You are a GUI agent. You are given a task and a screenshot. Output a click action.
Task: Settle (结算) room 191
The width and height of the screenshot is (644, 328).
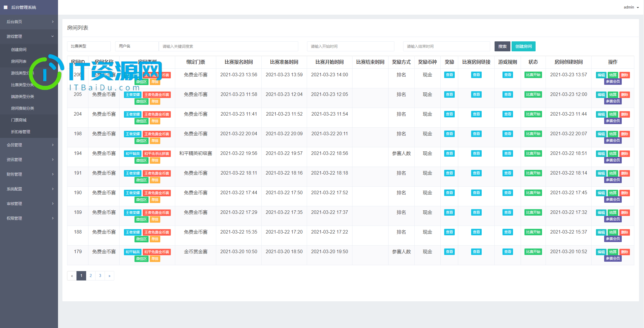click(x=613, y=173)
